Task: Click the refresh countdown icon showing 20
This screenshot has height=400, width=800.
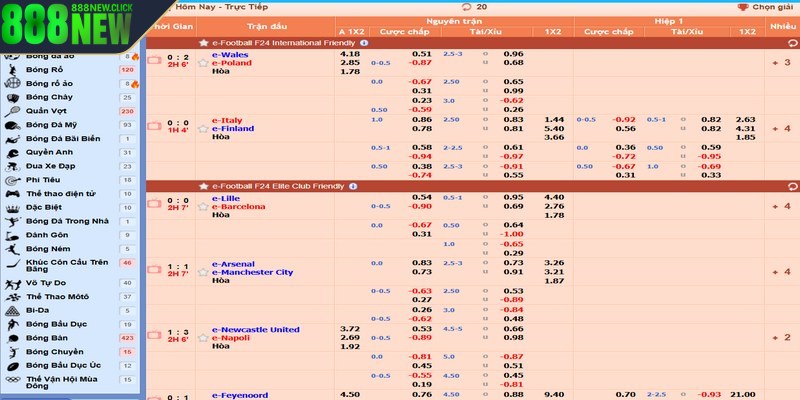Action: pyautogui.click(x=466, y=7)
